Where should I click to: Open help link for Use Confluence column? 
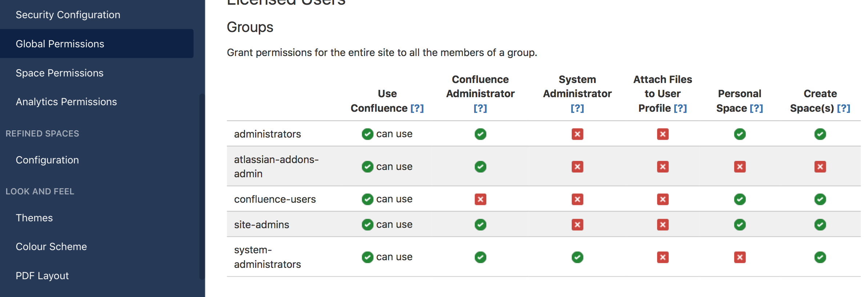(x=417, y=108)
